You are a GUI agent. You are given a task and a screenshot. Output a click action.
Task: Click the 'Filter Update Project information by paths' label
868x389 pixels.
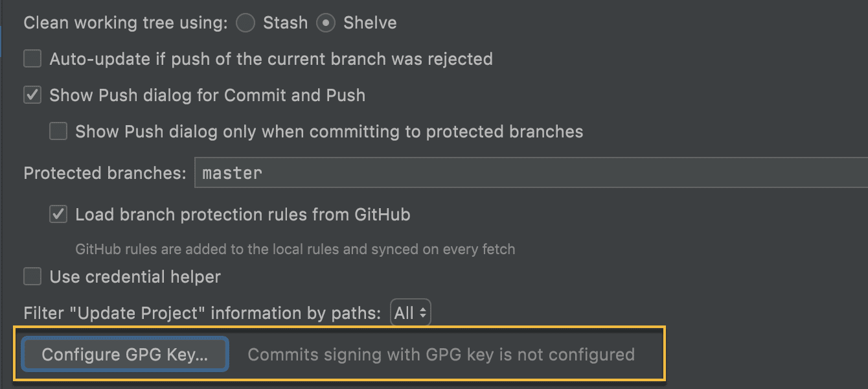coord(202,313)
